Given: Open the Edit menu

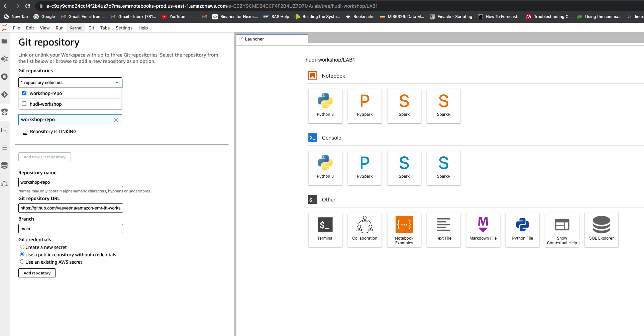Looking at the screenshot, I should (30, 28).
